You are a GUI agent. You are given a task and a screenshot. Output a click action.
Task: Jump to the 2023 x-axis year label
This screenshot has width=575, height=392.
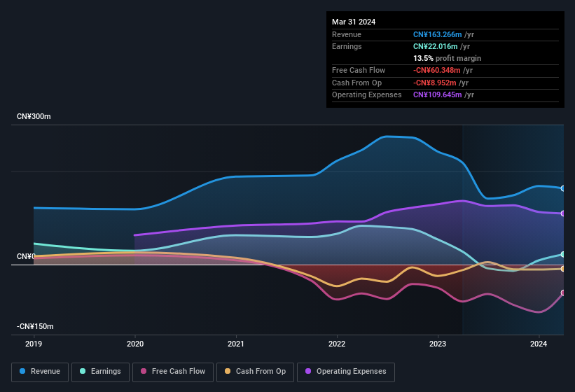click(x=438, y=344)
